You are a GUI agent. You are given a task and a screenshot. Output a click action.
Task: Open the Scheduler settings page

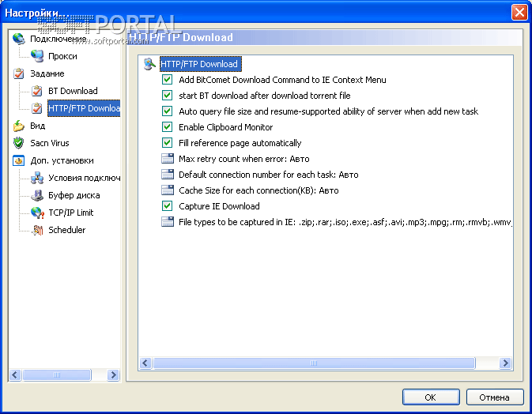coord(67,230)
